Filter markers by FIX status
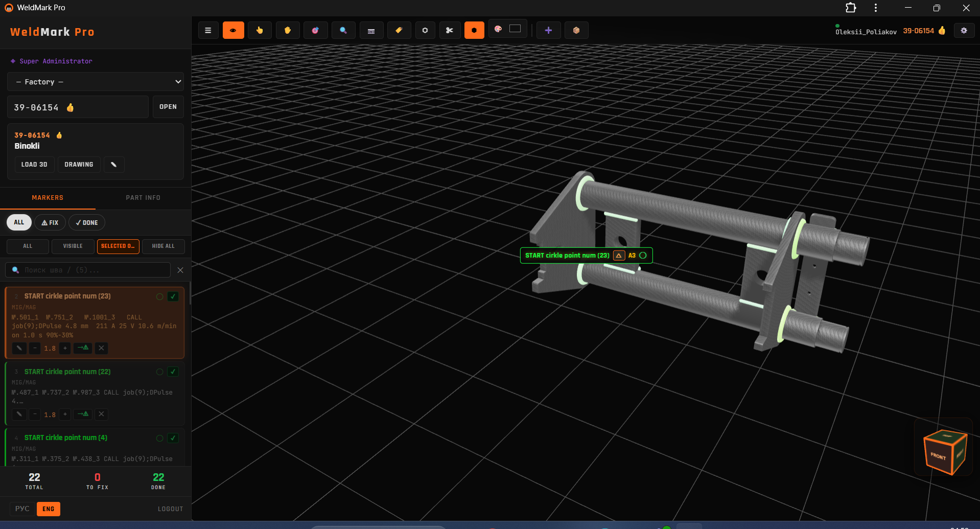The width and height of the screenshot is (980, 529). (50, 222)
